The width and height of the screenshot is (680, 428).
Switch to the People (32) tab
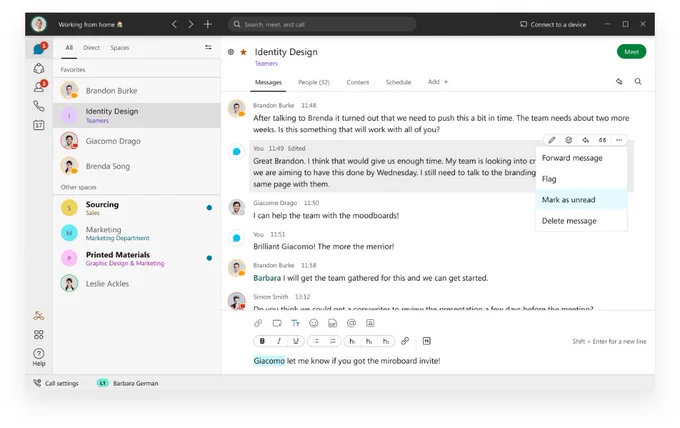tap(314, 82)
